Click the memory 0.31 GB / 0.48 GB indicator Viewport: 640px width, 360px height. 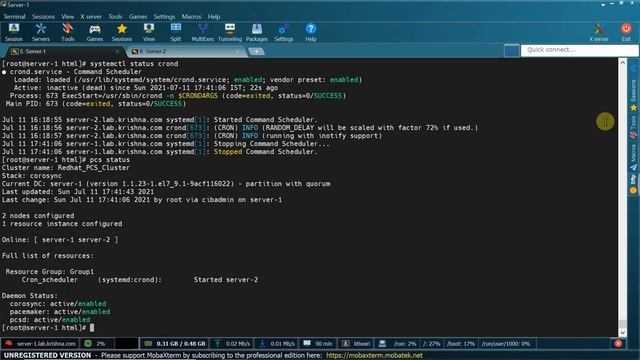176,344
